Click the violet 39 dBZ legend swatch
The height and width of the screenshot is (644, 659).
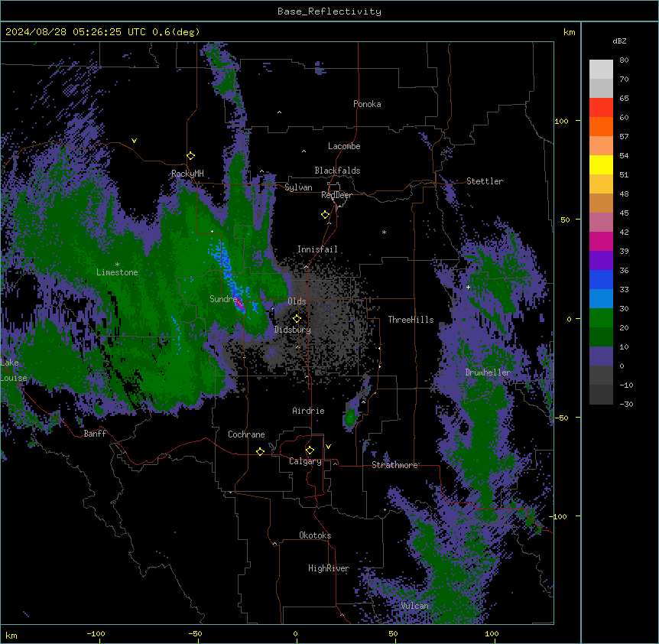[x=601, y=261]
